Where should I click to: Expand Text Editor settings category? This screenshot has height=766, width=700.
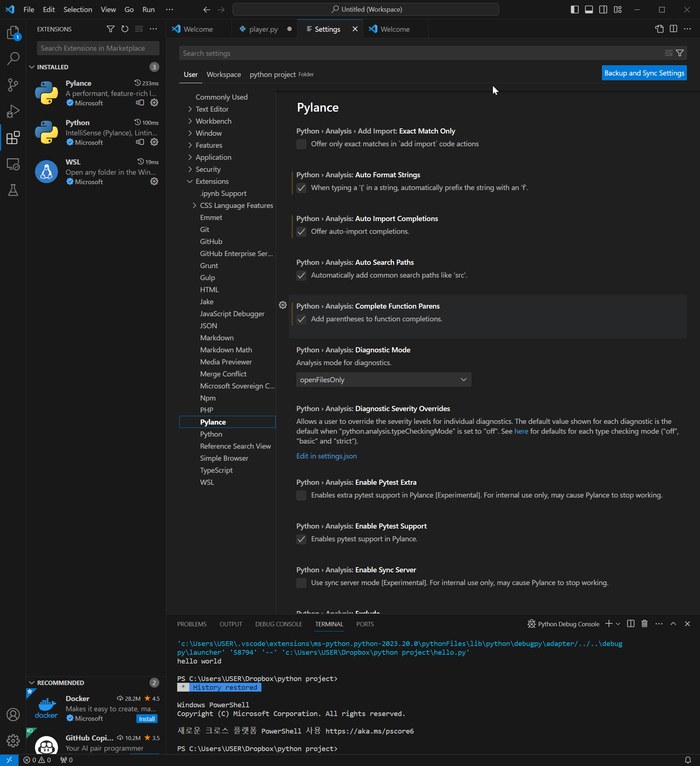pos(190,109)
